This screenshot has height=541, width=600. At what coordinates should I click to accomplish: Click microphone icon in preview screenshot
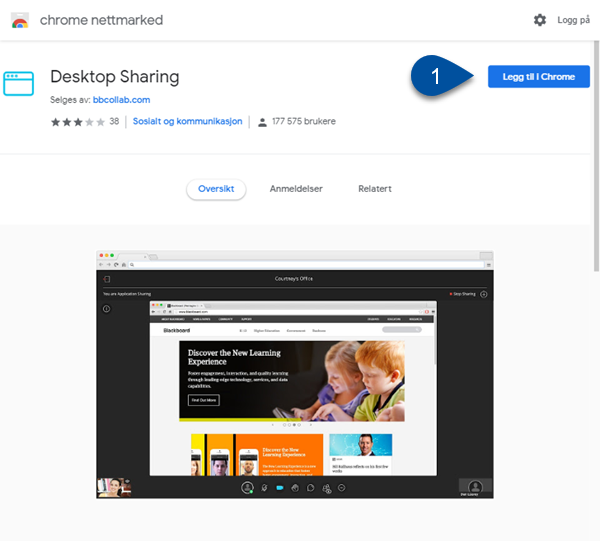[264, 488]
